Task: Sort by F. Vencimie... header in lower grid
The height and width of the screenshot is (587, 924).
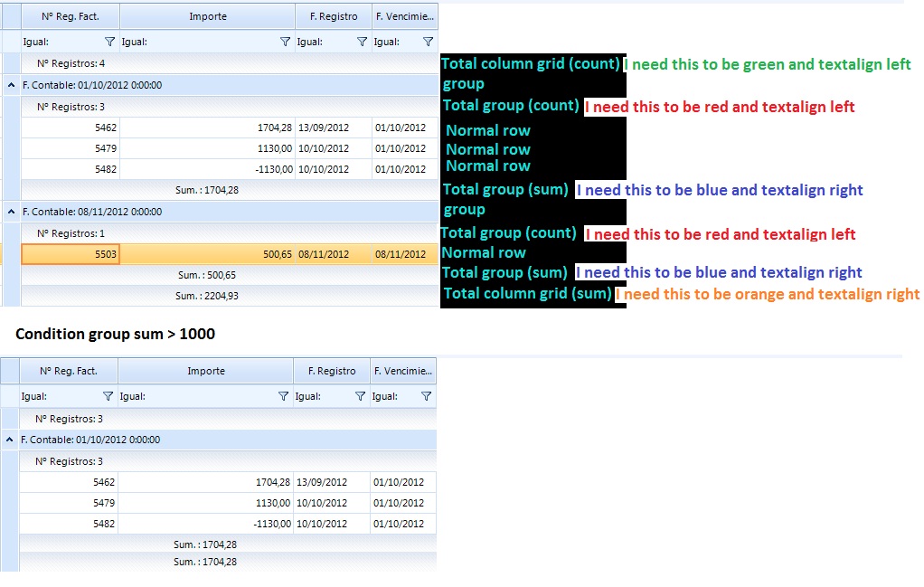Action: pyautogui.click(x=403, y=372)
